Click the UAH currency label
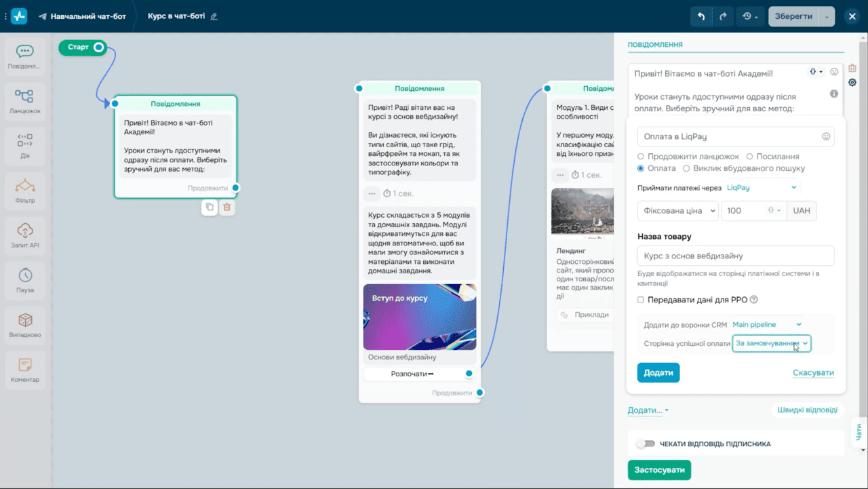 pos(802,211)
